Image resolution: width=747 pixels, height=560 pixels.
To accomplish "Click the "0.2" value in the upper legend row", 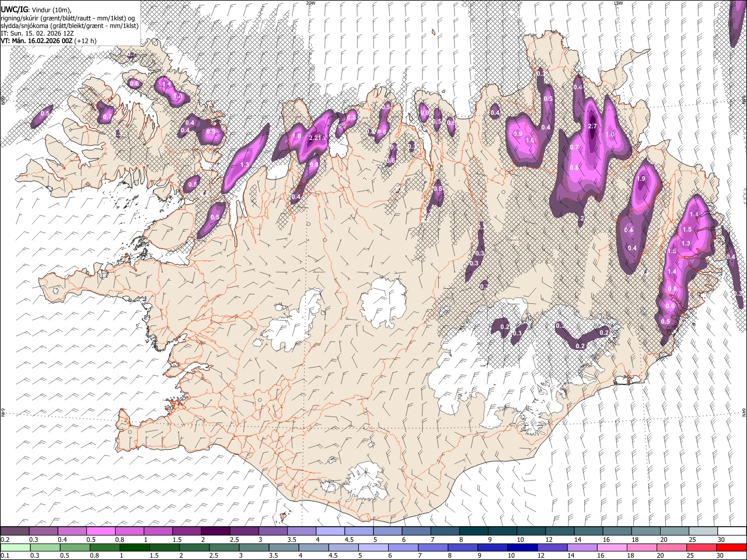I will click(5, 540).
